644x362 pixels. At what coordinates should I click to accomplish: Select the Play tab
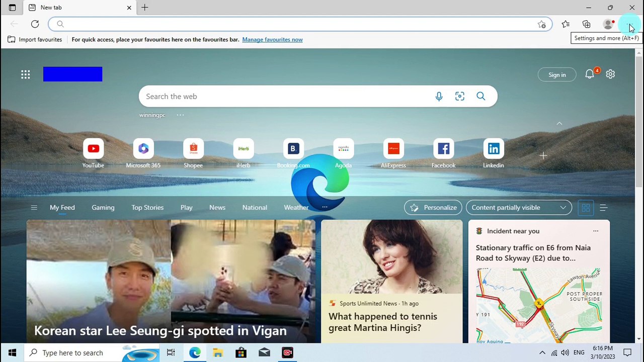point(187,208)
